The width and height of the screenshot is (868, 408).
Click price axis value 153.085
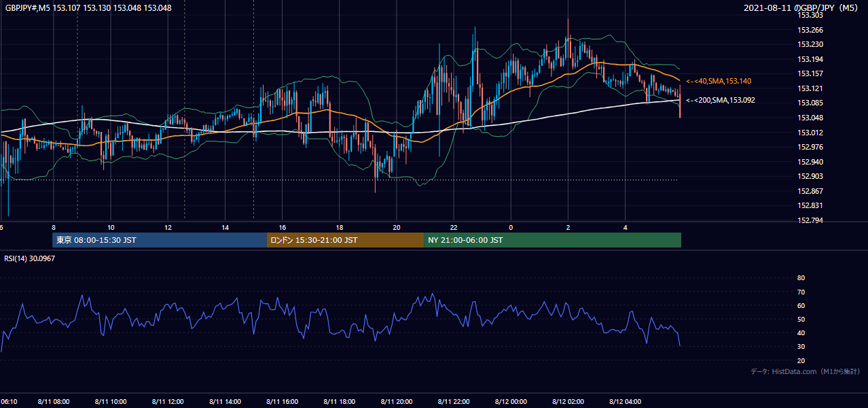point(810,103)
